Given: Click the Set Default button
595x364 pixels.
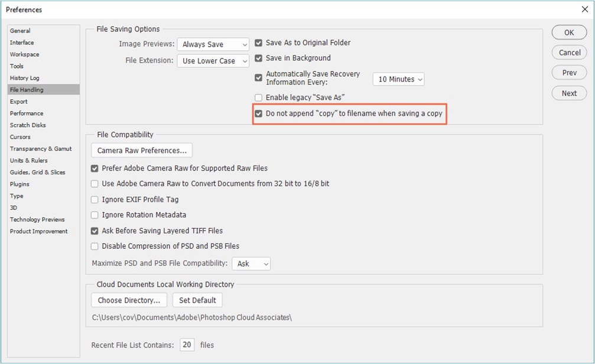Looking at the screenshot, I should pos(197,300).
